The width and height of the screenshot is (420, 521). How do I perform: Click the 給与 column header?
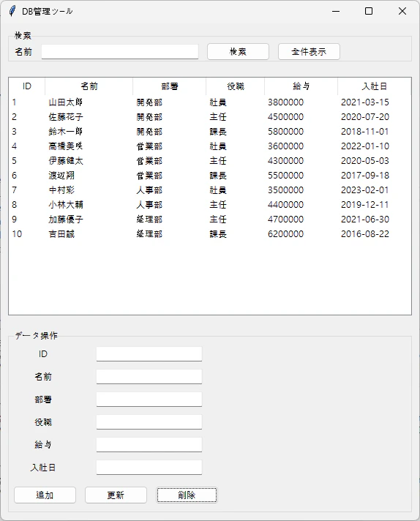click(301, 86)
